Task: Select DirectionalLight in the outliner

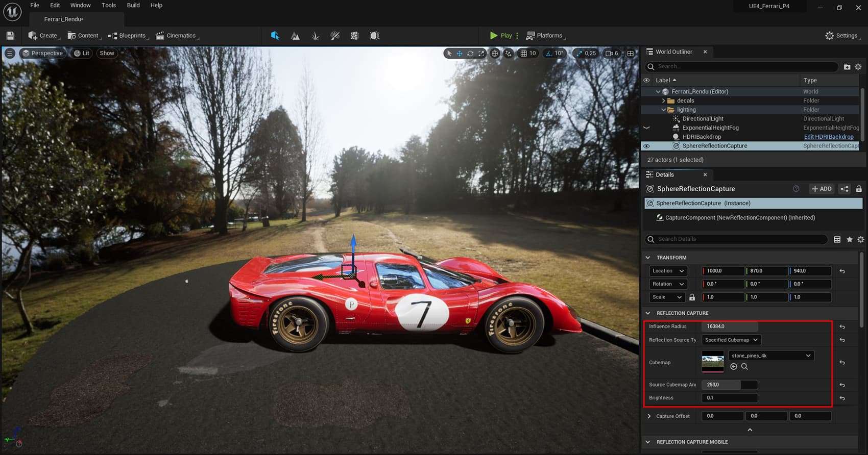Action: [703, 119]
